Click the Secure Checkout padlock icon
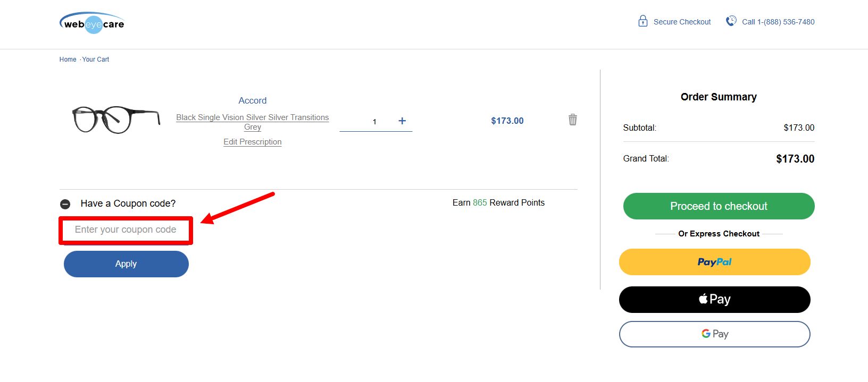Screen dimensions: 868x382 (642, 21)
